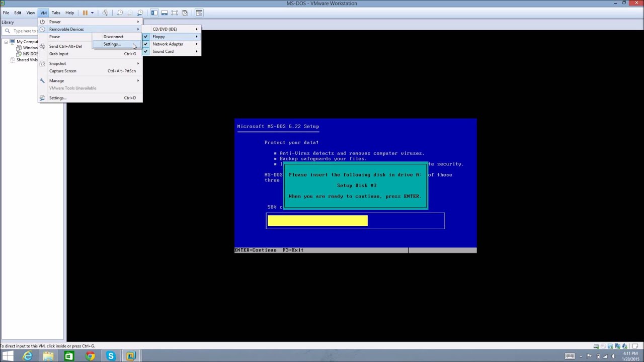Toggle the Show Library toolbar icon
Viewport: 644px width, 362px height.
coord(154,13)
